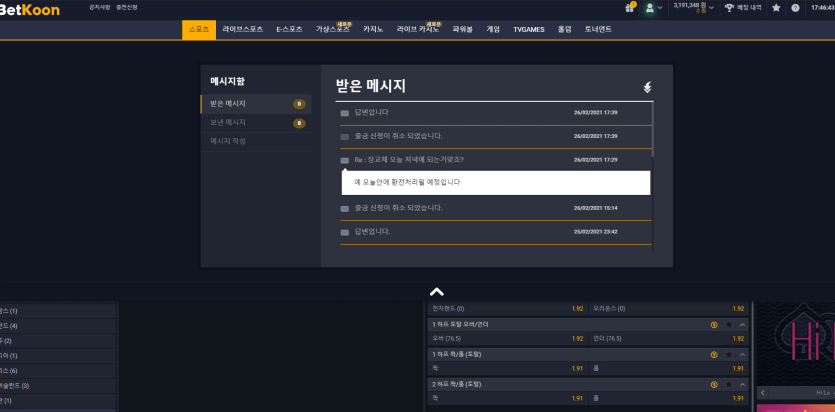Select the sidebar league row showing (4)

(58, 326)
